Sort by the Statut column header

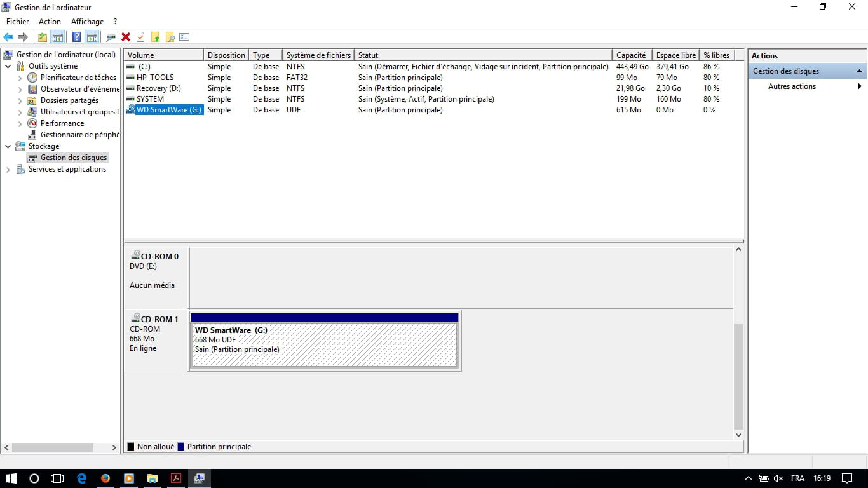[x=483, y=55]
